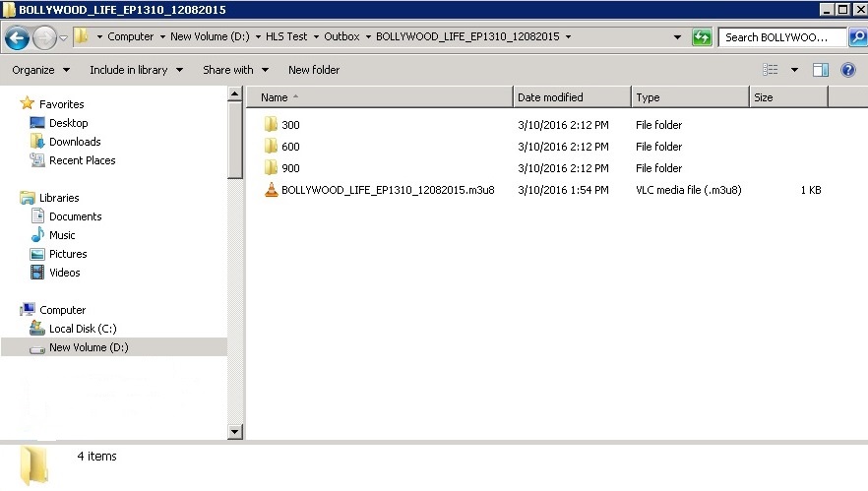Select Favorites in the navigation pane
The height and width of the screenshot is (491, 868).
coord(61,104)
